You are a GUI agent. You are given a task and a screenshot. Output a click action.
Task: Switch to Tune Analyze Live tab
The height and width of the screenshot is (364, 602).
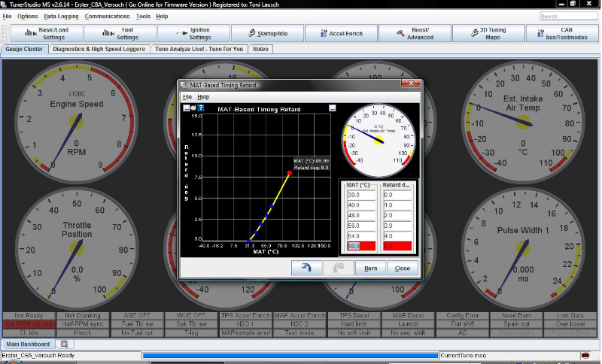pyautogui.click(x=199, y=49)
